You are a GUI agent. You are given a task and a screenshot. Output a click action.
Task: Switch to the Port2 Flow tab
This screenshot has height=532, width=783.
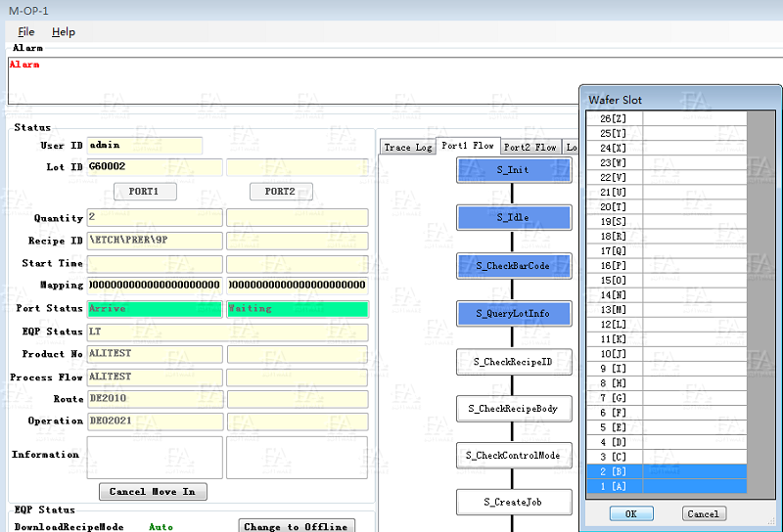pos(530,148)
